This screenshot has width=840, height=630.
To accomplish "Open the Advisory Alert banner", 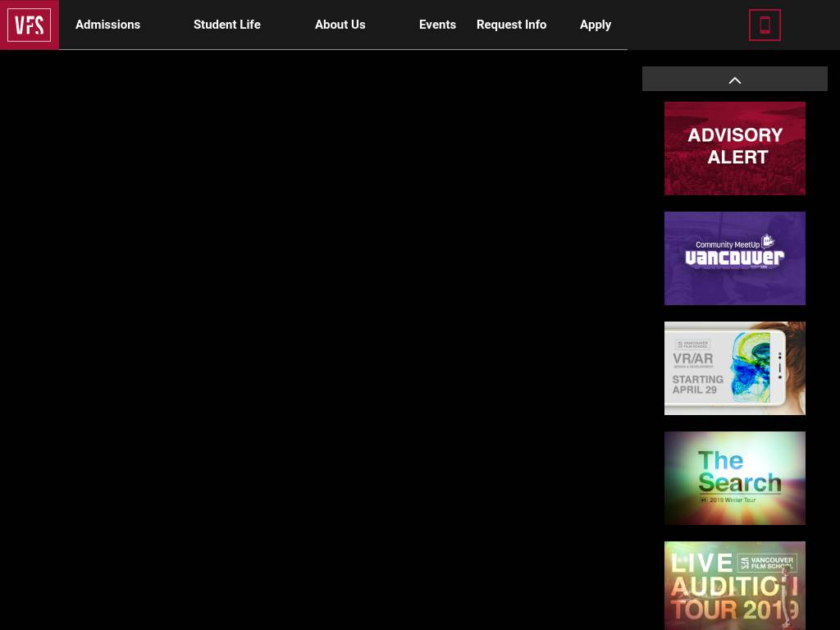I will 734,148.
